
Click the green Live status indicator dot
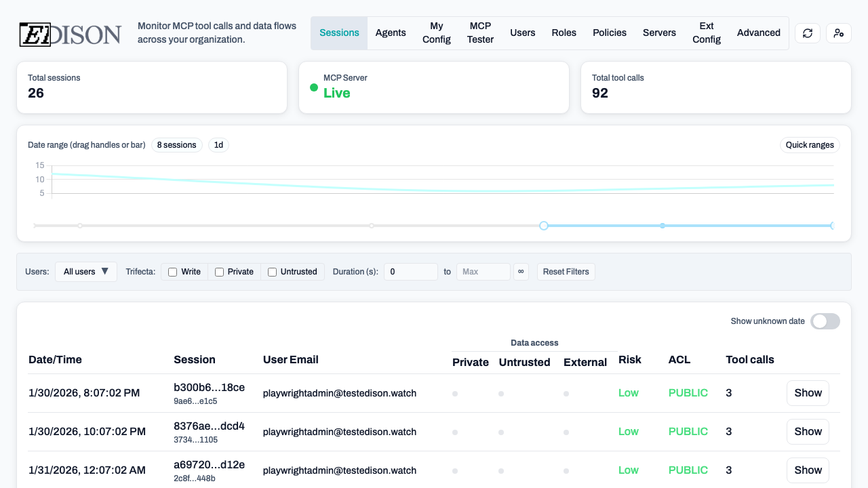tap(313, 87)
